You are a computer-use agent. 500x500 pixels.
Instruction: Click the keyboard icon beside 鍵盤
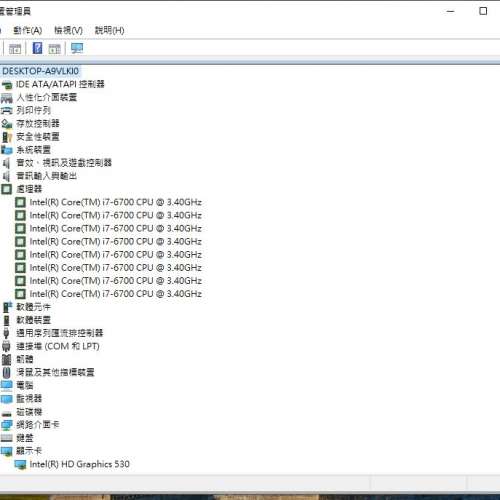(6, 438)
